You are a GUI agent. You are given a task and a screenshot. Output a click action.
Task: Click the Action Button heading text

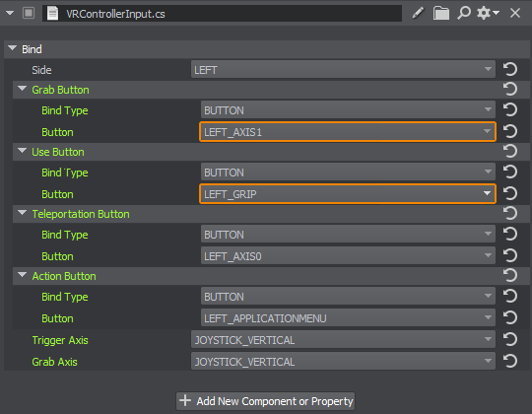coord(64,276)
